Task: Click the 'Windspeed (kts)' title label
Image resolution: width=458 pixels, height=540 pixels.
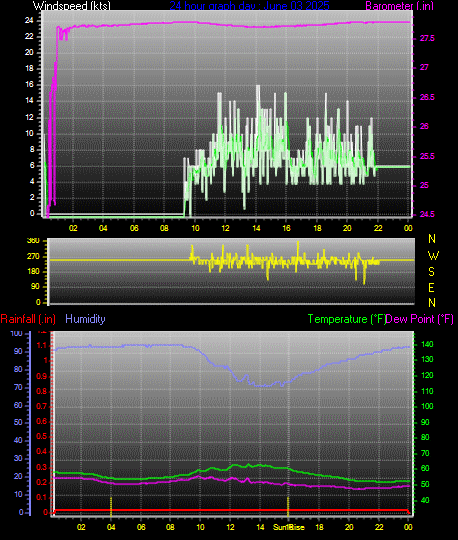Action: pos(72,6)
